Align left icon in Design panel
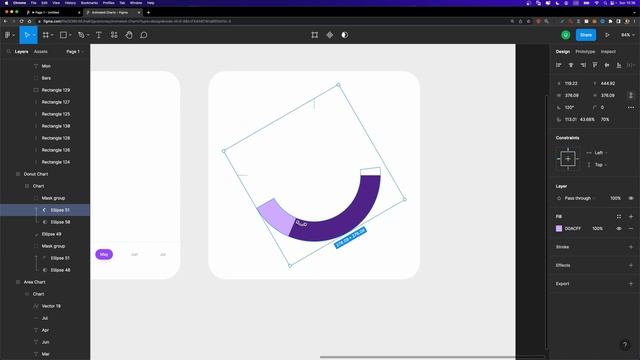The width and height of the screenshot is (640, 360). [559, 65]
